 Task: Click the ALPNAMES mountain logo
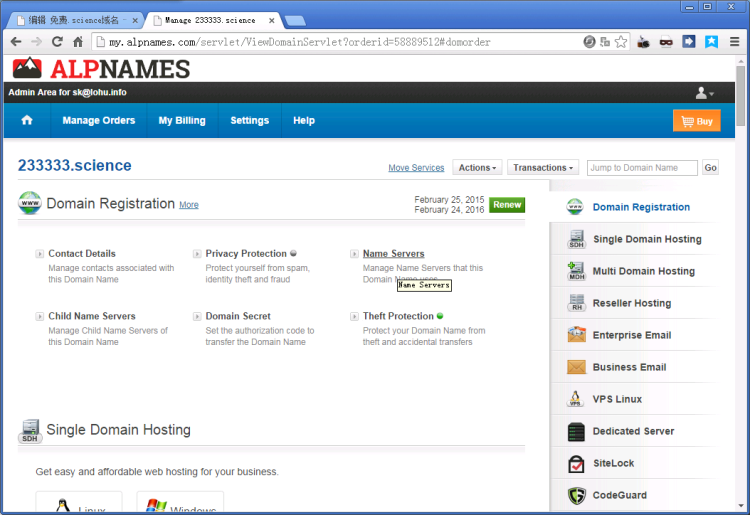[27, 68]
